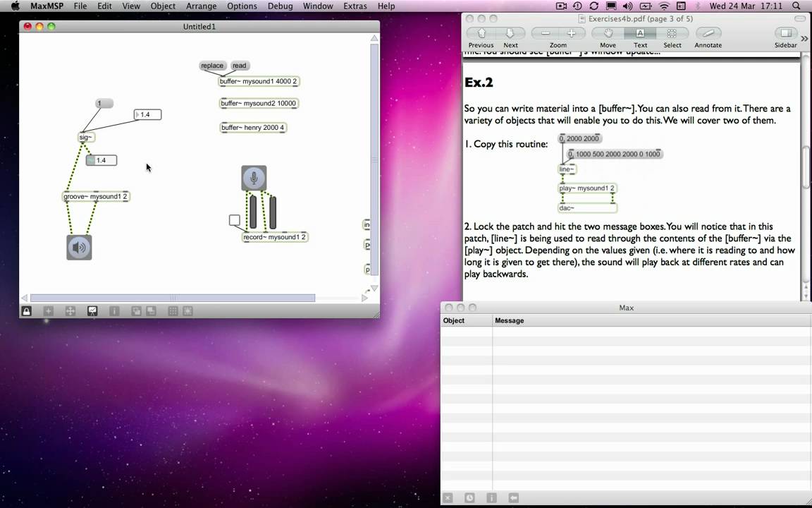Click the patcher scroll up arrow
Image resolution: width=812 pixels, height=508 pixels.
click(374, 38)
